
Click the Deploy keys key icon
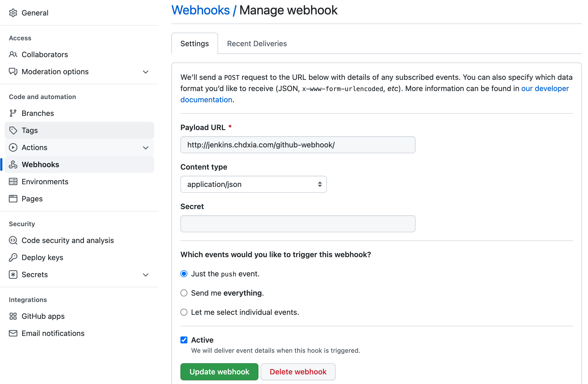tap(13, 257)
